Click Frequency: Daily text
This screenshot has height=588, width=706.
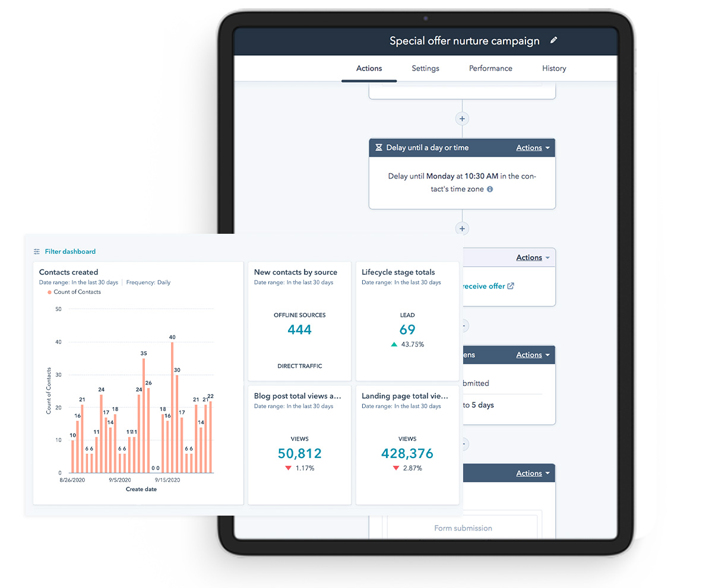tap(148, 282)
